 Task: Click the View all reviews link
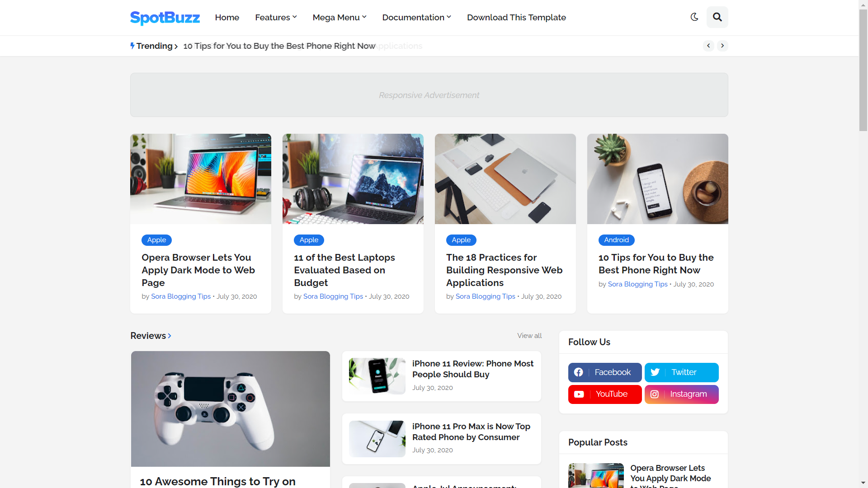529,336
